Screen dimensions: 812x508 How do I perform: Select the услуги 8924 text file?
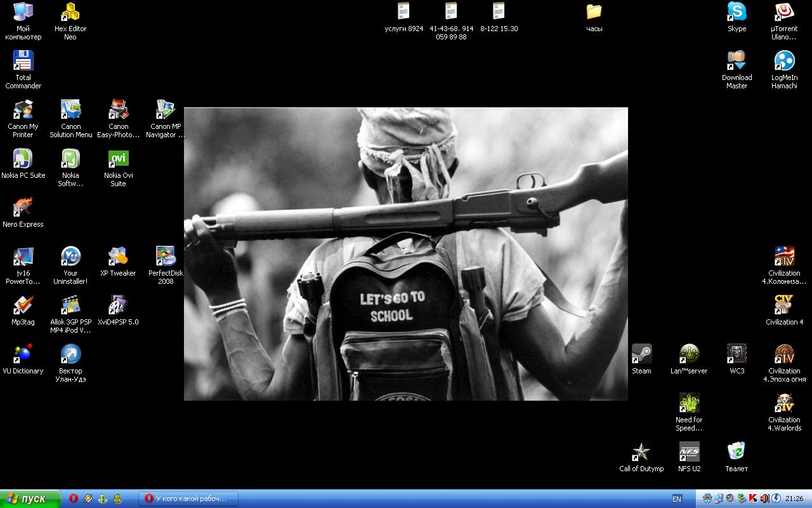[x=403, y=12]
